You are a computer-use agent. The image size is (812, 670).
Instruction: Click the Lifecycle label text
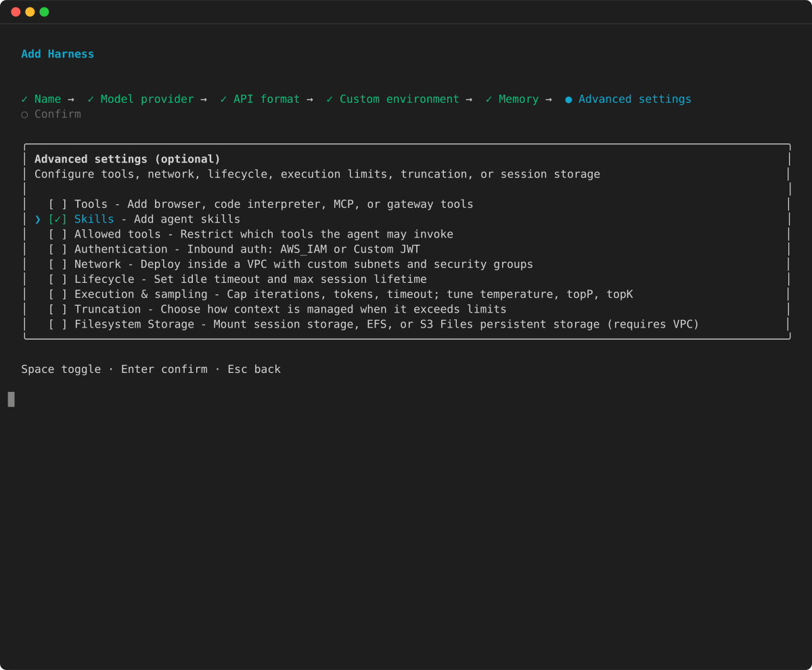click(x=104, y=279)
